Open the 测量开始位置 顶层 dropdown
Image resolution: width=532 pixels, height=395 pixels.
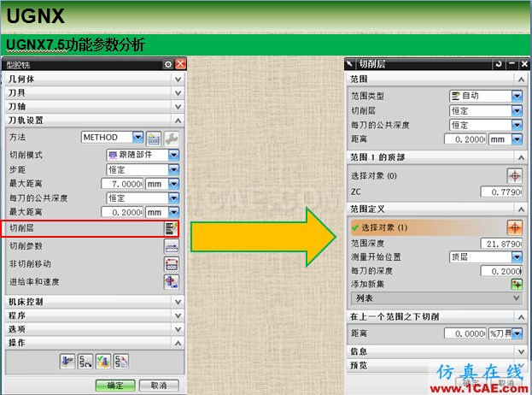coord(517,256)
